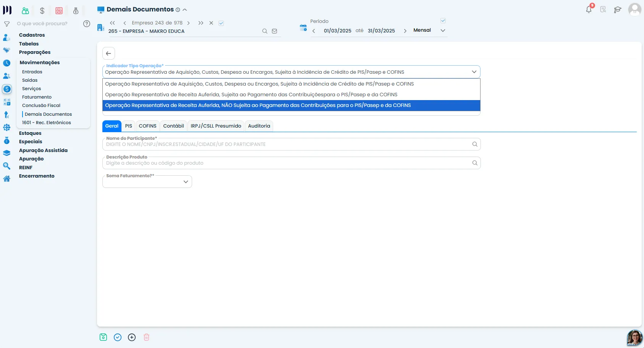Image resolution: width=644 pixels, height=348 pixels.
Task: Click the red grid module icon
Action: pyautogui.click(x=59, y=11)
